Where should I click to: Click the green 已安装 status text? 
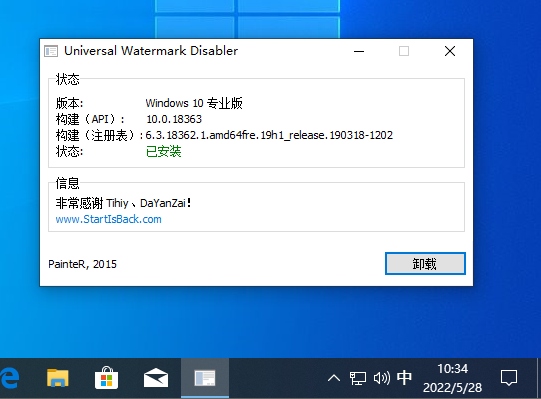click(164, 151)
